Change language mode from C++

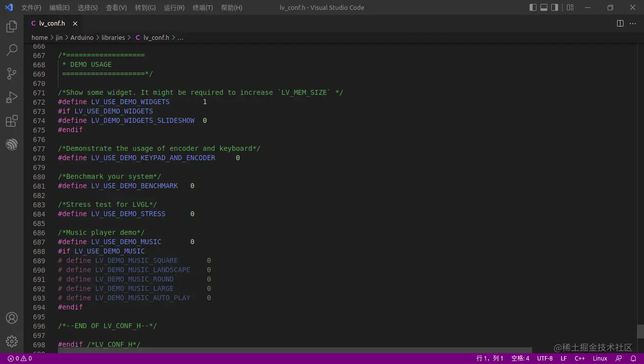[x=580, y=359]
